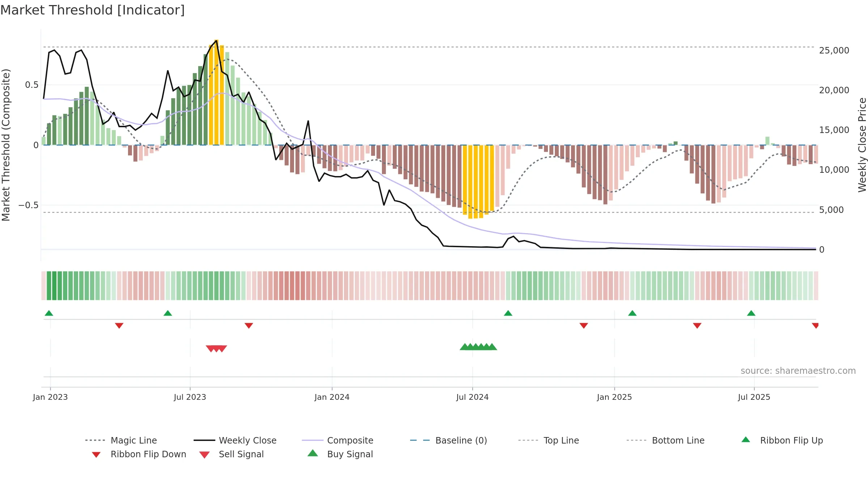
Task: Toggle the Weekly Close legend entry
Action: [235, 440]
